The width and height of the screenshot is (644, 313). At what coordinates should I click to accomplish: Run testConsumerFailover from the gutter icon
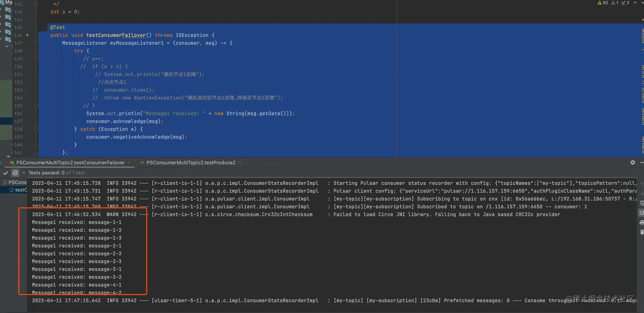pos(28,35)
